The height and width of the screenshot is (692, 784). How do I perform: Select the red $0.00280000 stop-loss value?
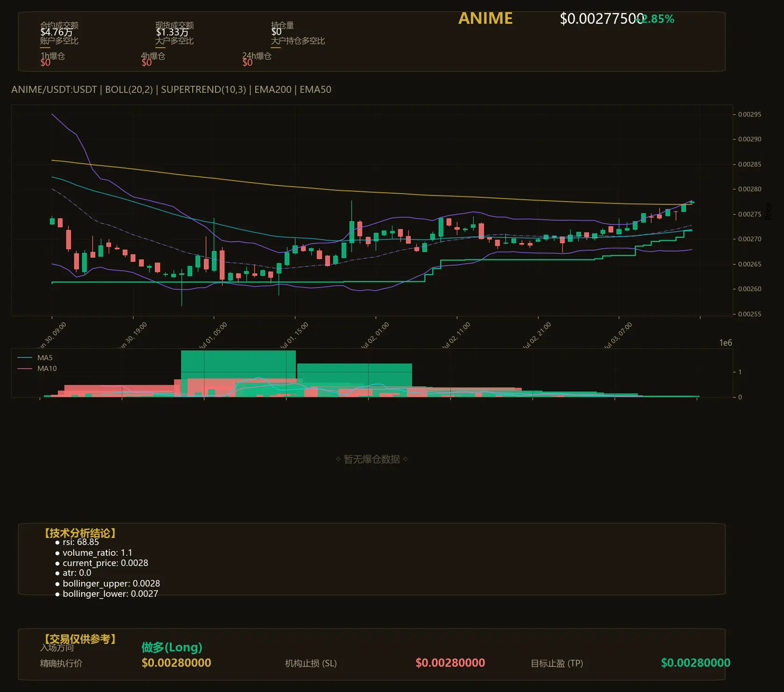click(450, 663)
